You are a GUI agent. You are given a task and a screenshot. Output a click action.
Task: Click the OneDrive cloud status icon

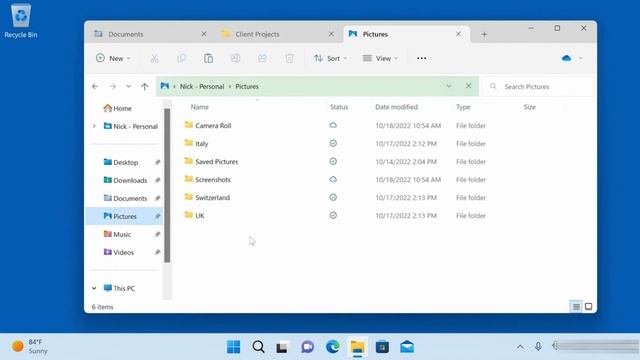coord(567,58)
